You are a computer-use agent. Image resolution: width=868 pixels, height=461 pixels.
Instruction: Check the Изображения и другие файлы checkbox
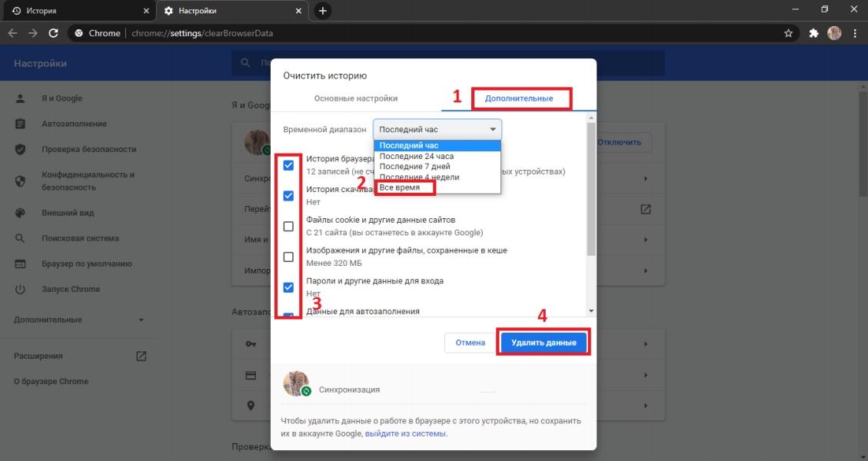(x=288, y=257)
